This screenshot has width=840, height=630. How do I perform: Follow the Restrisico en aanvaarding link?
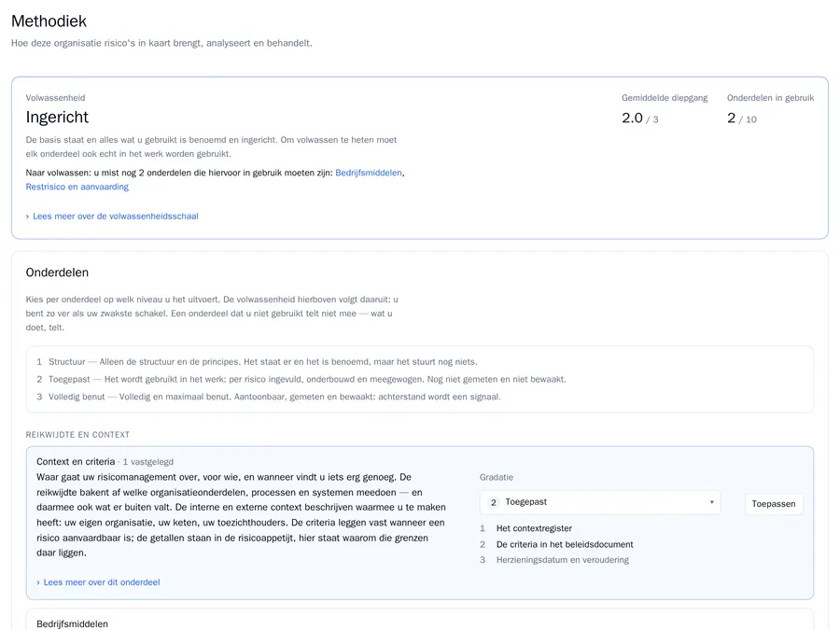pyautogui.click(x=77, y=187)
